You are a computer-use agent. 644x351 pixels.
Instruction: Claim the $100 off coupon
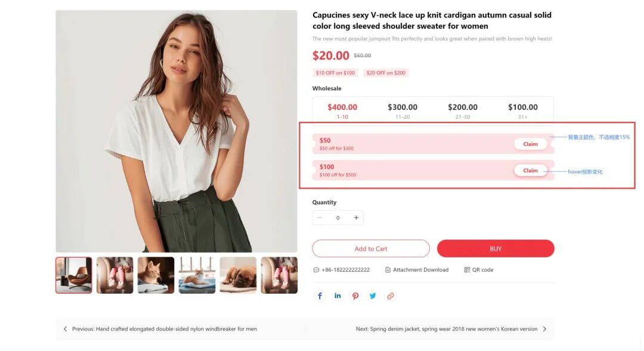tap(530, 171)
